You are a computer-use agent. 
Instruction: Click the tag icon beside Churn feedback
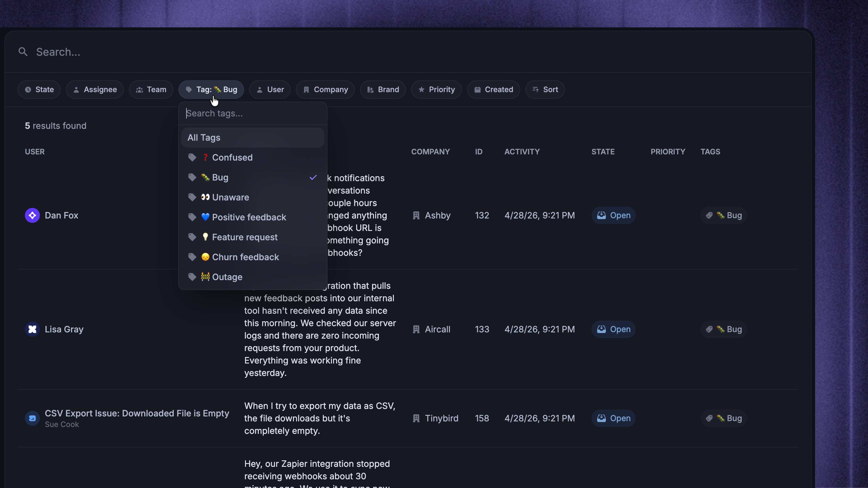click(192, 257)
